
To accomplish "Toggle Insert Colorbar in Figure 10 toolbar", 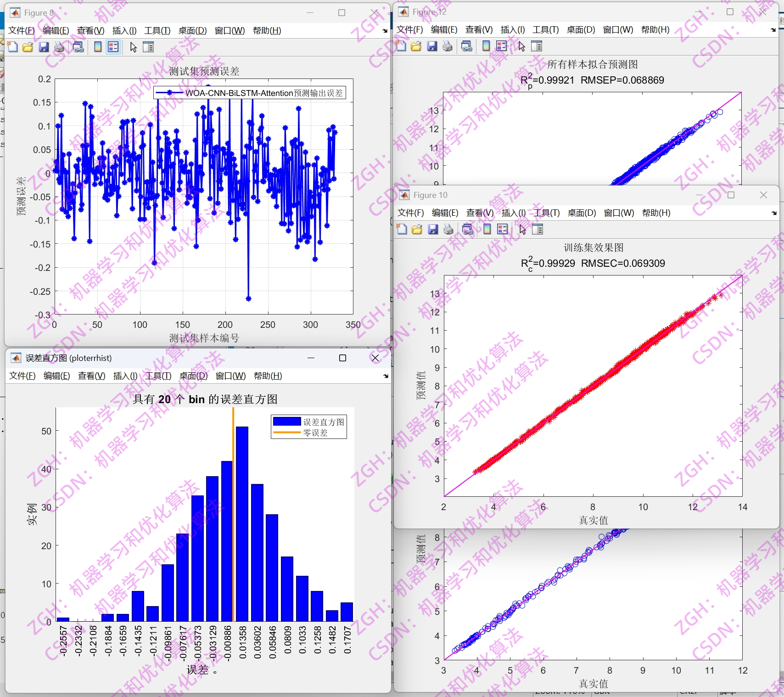I will (487, 229).
